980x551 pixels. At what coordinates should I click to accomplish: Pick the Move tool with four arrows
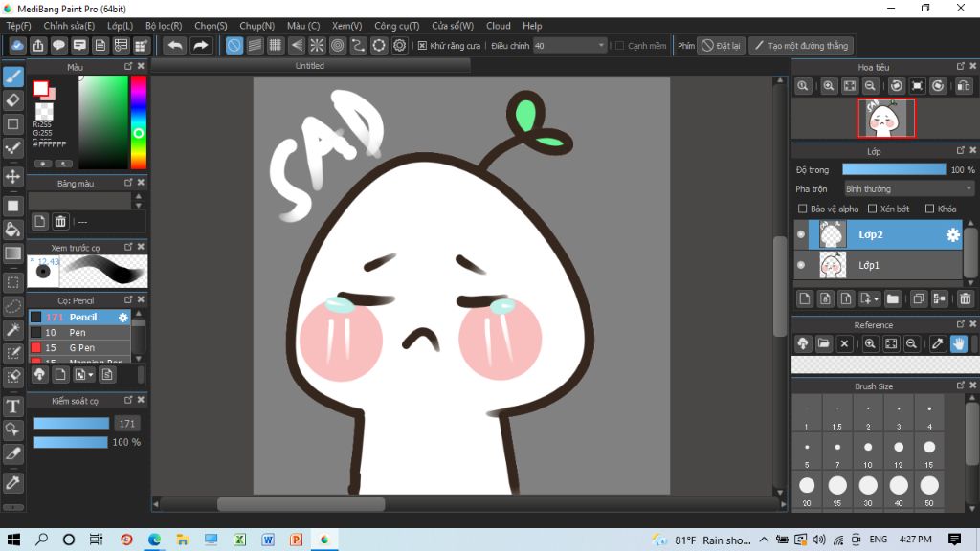[x=13, y=177]
